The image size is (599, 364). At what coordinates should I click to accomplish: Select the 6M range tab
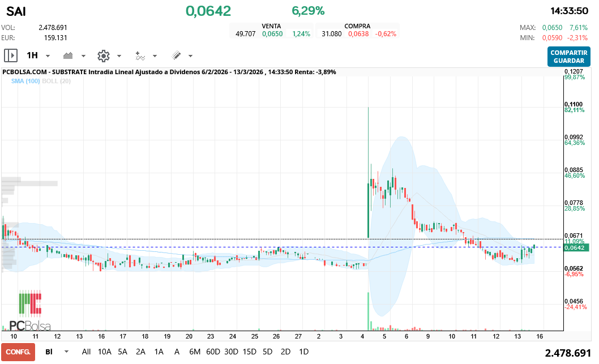[x=195, y=352]
